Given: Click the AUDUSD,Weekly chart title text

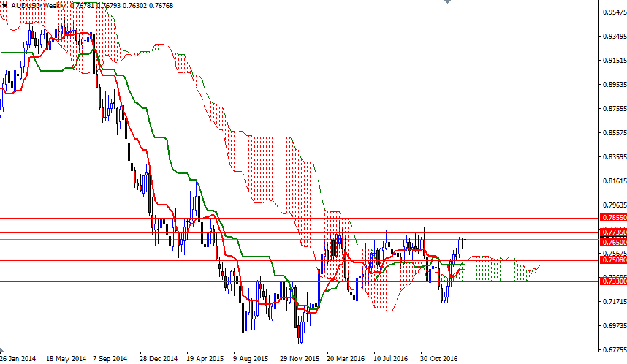Looking at the screenshot, I should 39,6.
